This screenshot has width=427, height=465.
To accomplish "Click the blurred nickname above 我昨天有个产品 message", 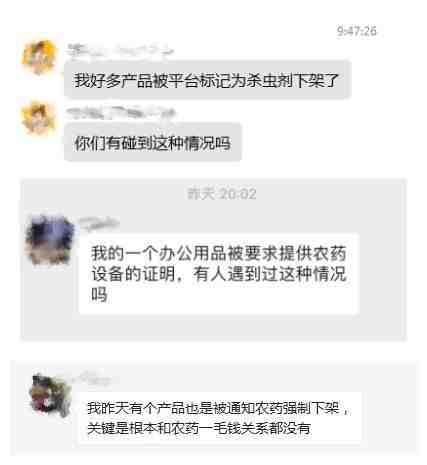I will (x=97, y=378).
